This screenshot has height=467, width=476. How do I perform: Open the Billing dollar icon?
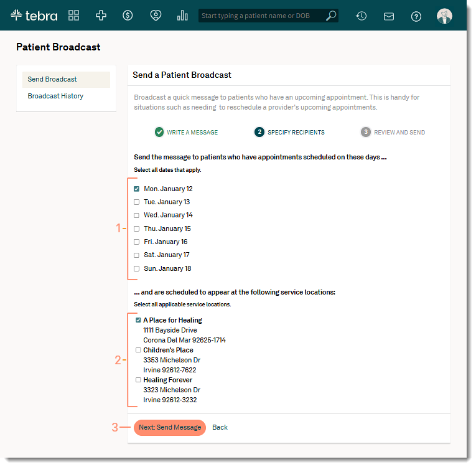pyautogui.click(x=128, y=16)
